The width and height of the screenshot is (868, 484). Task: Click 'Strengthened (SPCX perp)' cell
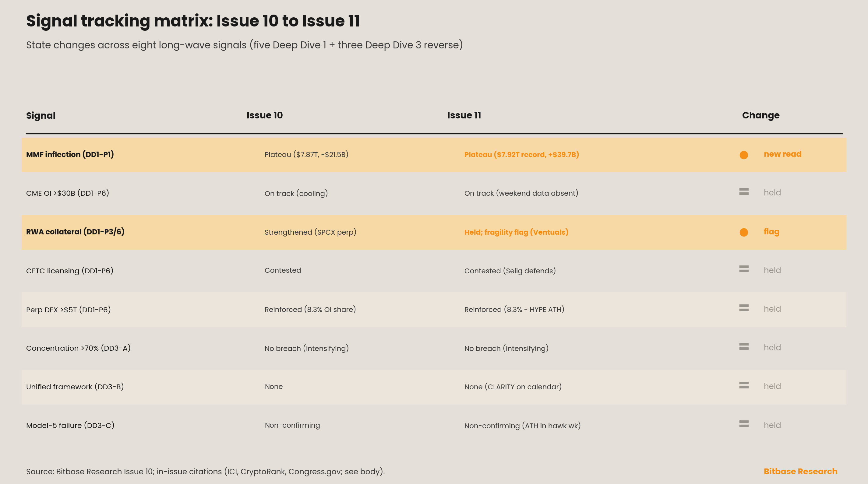point(310,232)
